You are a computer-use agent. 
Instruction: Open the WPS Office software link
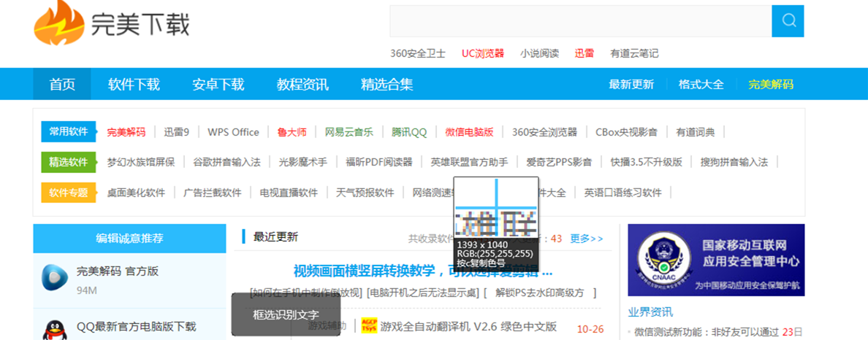(234, 132)
